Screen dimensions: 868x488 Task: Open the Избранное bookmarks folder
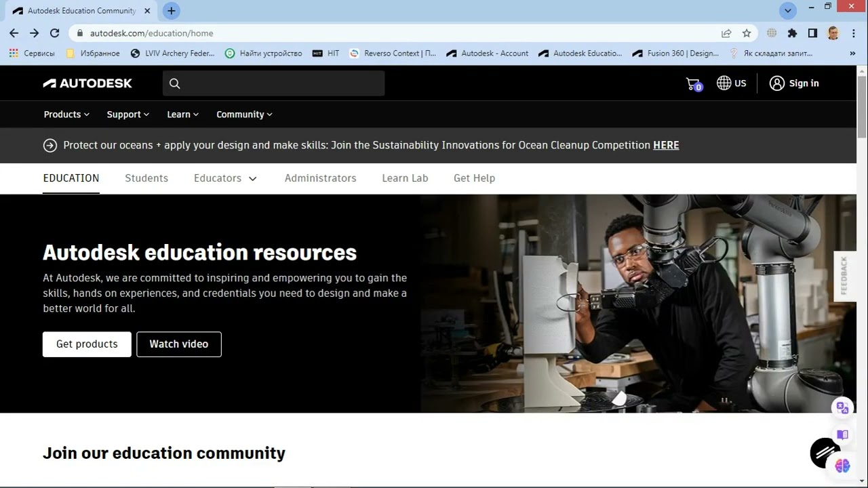pos(93,53)
